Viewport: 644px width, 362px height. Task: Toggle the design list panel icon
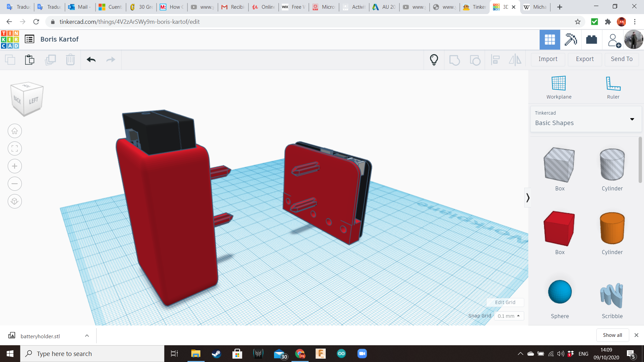click(30, 39)
